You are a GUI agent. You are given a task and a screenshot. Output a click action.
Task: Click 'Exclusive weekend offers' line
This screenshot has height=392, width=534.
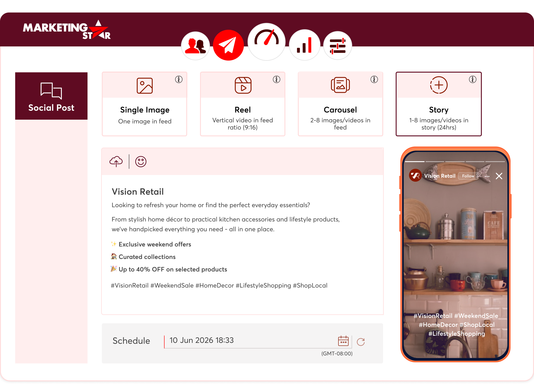(155, 244)
